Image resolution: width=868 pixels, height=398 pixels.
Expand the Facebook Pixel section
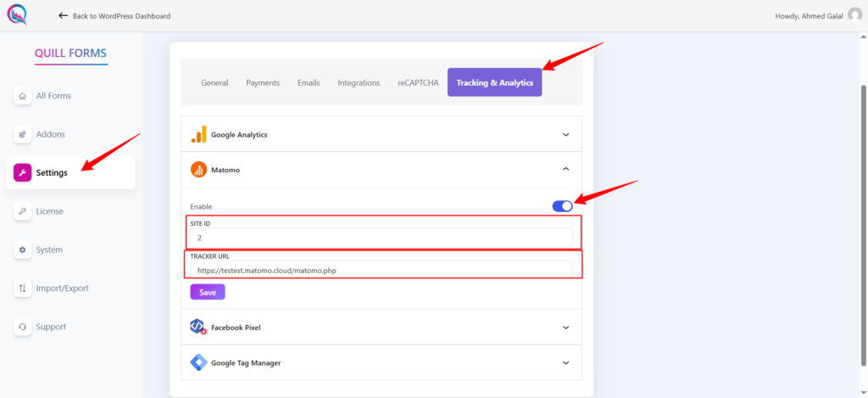click(x=565, y=328)
